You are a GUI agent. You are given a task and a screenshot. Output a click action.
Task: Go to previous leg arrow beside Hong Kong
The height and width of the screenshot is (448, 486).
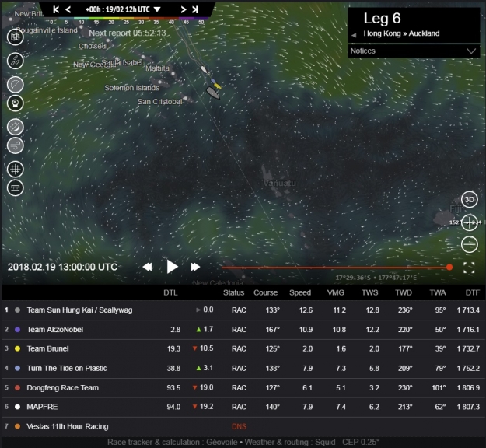click(x=354, y=35)
